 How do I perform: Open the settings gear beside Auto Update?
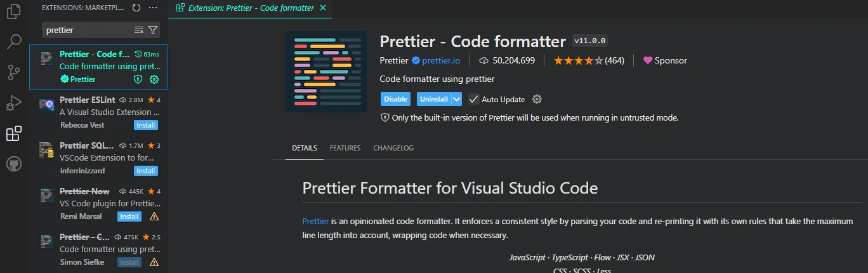[537, 99]
